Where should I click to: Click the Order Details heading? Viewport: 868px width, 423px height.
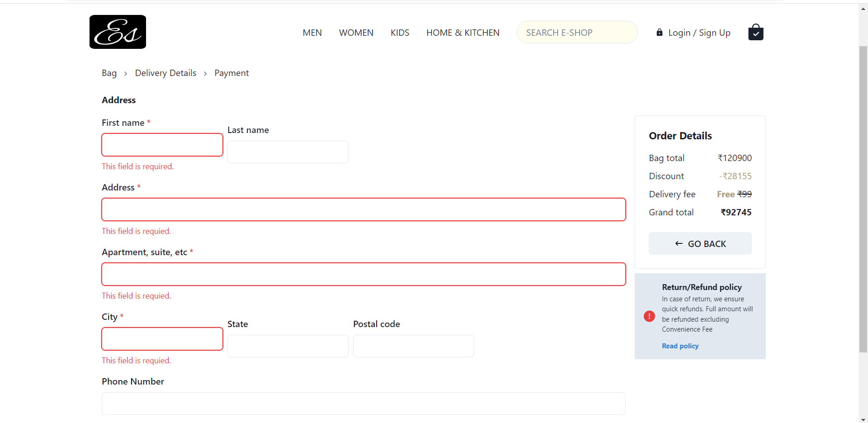tap(680, 136)
